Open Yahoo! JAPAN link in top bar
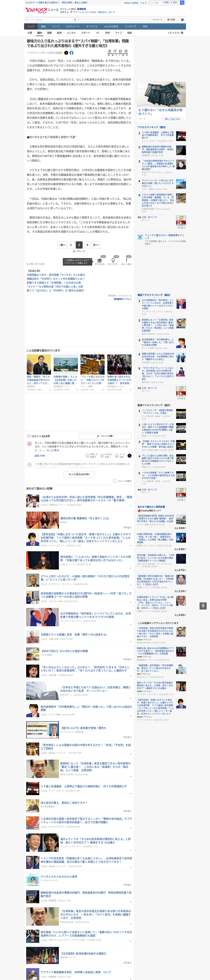The width and height of the screenshot is (210, 980). 131,3
